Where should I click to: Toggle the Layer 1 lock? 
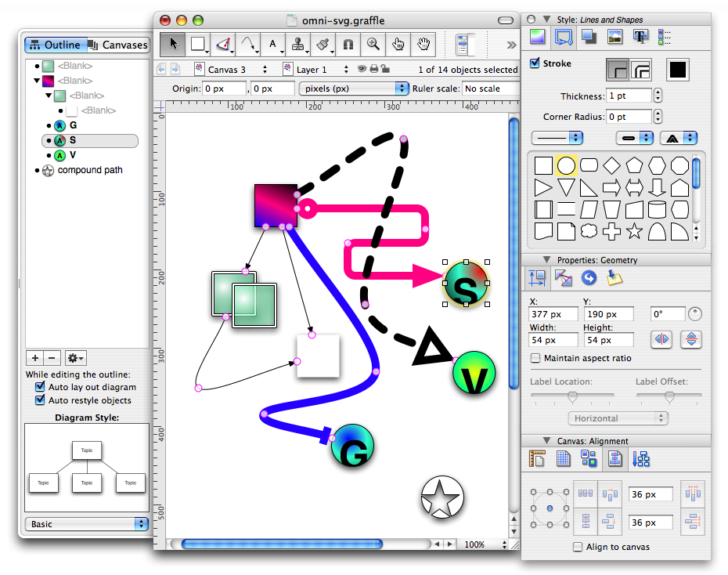[x=385, y=69]
